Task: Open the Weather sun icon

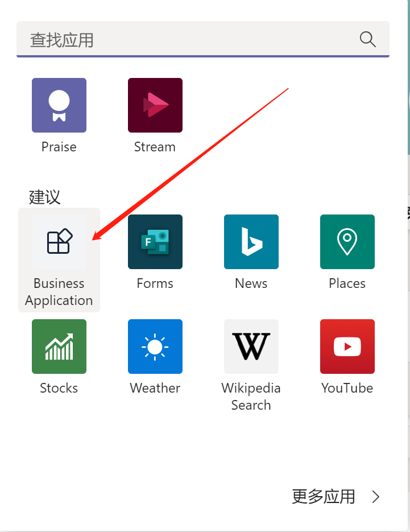Action: (x=155, y=347)
